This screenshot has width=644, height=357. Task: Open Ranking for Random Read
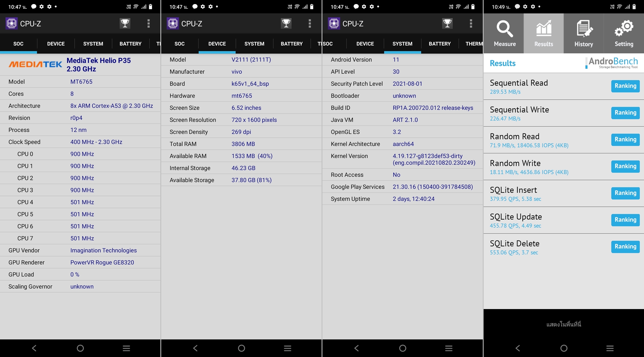(625, 139)
